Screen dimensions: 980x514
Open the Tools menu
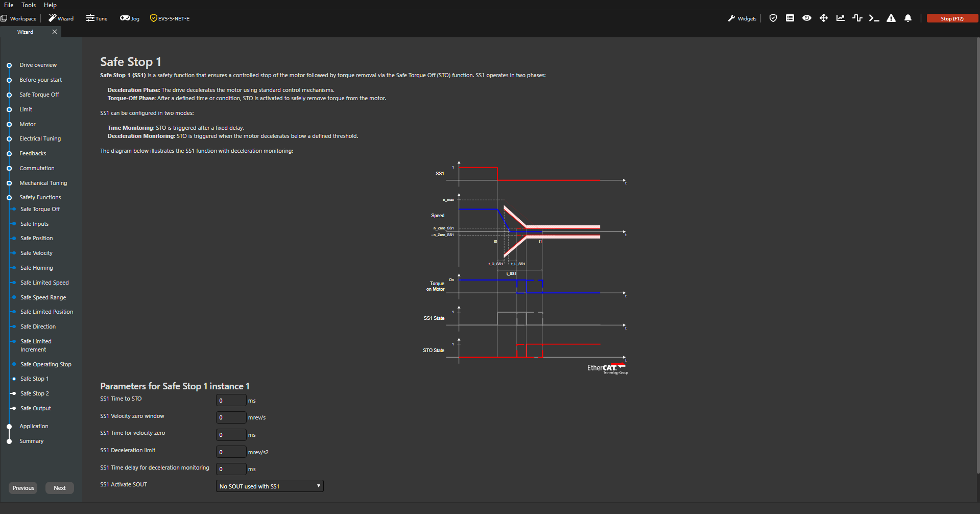[29, 5]
